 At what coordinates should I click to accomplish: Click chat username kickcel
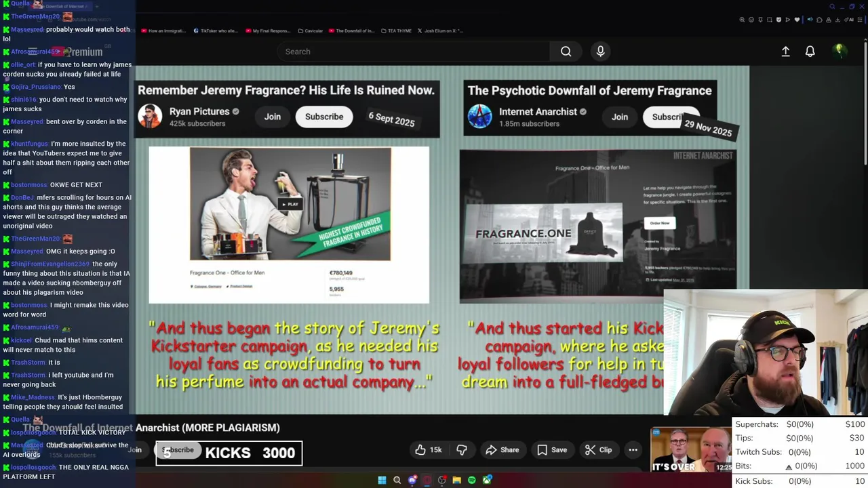point(21,340)
